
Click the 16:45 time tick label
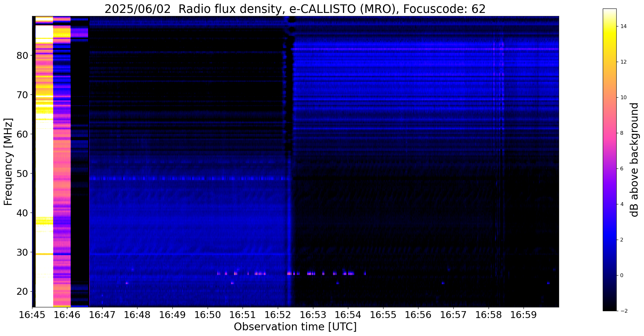point(32,315)
